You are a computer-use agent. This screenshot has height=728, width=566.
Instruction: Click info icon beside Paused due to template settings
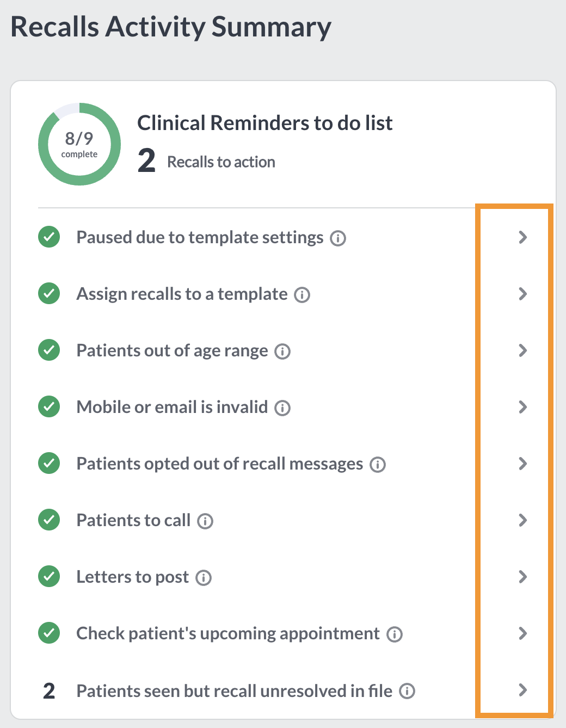coord(338,238)
